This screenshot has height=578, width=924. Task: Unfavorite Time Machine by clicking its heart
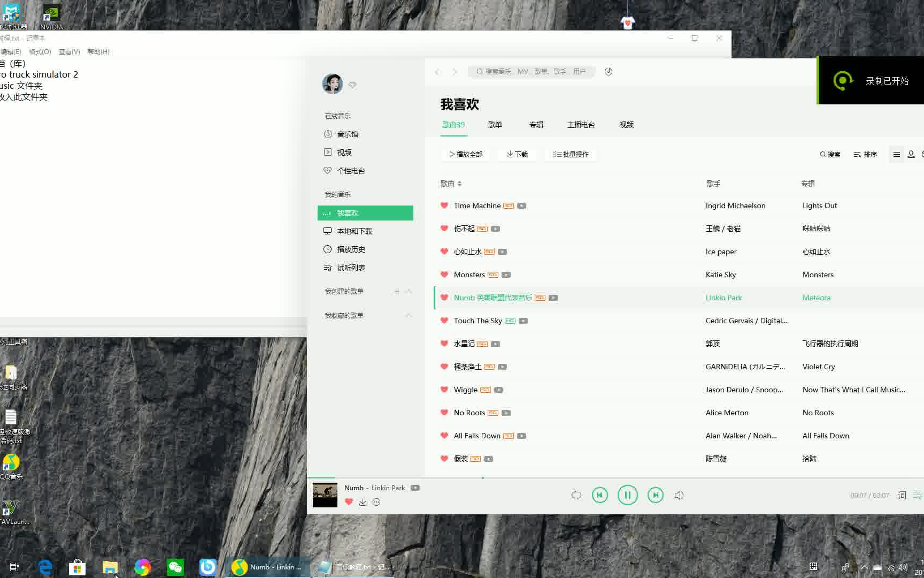point(444,206)
